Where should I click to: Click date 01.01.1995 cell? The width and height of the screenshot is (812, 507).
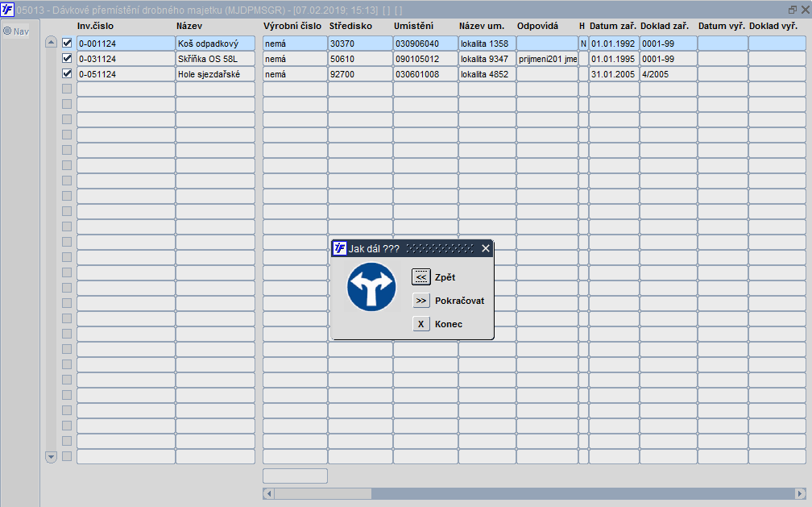point(614,59)
